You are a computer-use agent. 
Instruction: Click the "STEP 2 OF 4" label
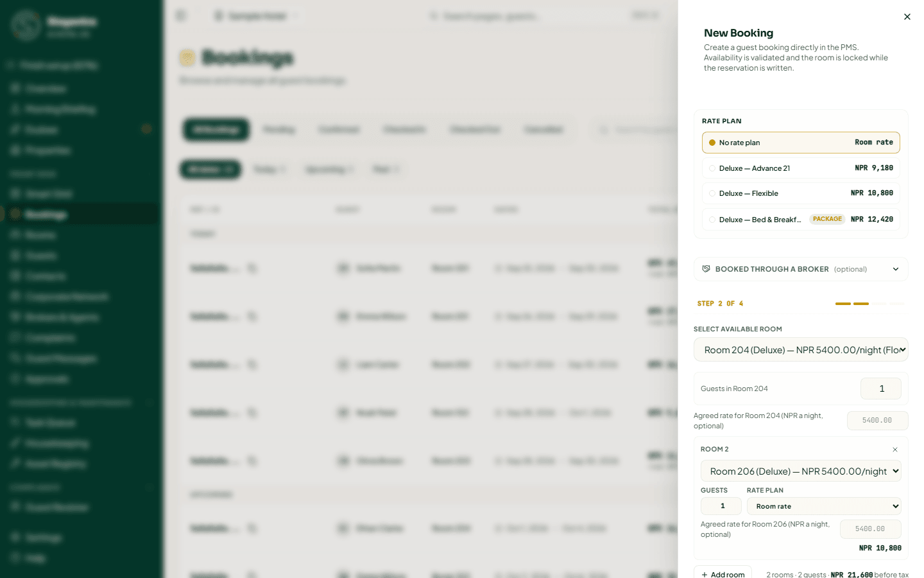pyautogui.click(x=720, y=304)
